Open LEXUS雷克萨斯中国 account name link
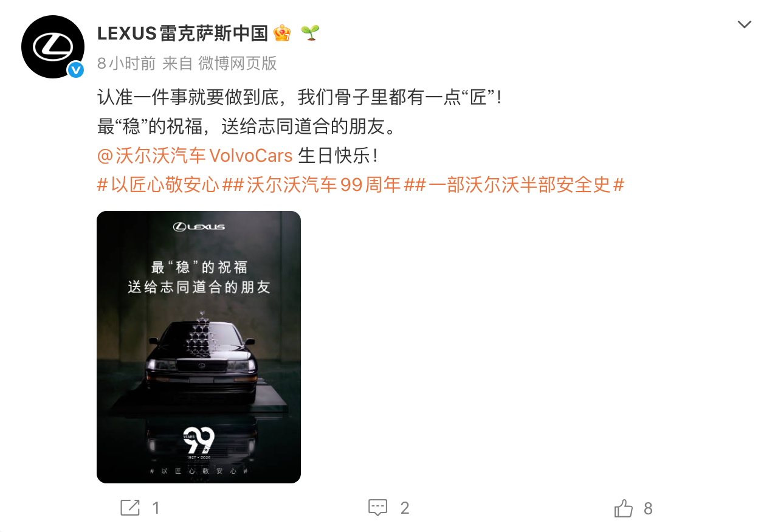Viewport: 775px width, 532px height. point(182,33)
